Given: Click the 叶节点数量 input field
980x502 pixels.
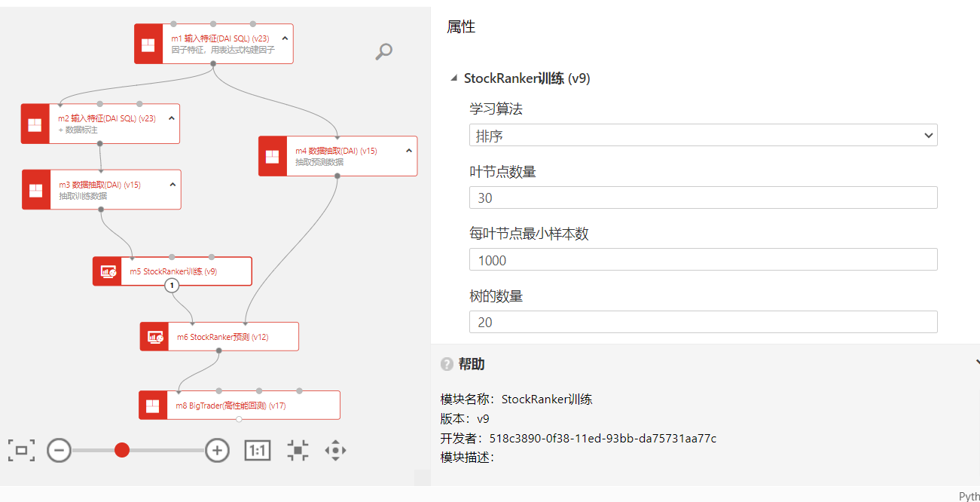Looking at the screenshot, I should point(702,197).
